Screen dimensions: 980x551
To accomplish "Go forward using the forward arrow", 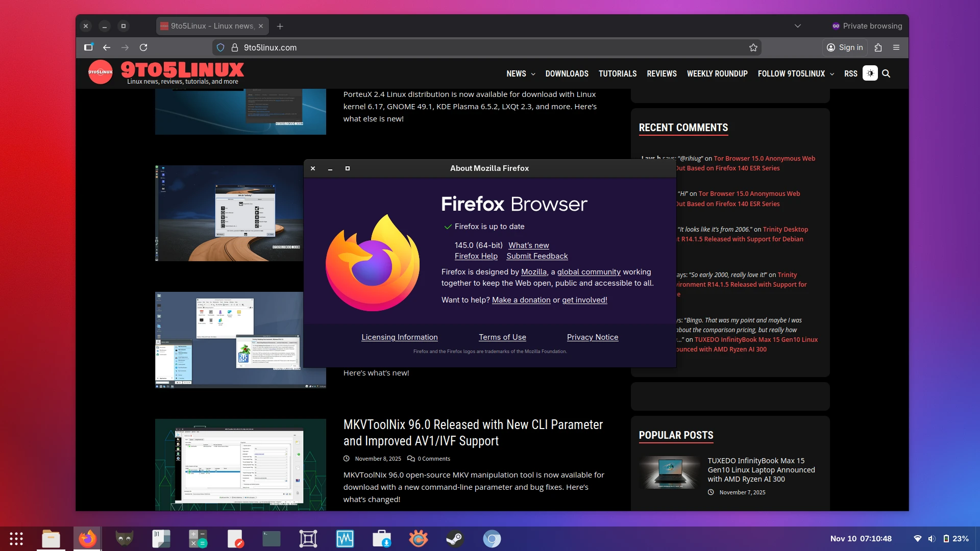I will (x=125, y=47).
